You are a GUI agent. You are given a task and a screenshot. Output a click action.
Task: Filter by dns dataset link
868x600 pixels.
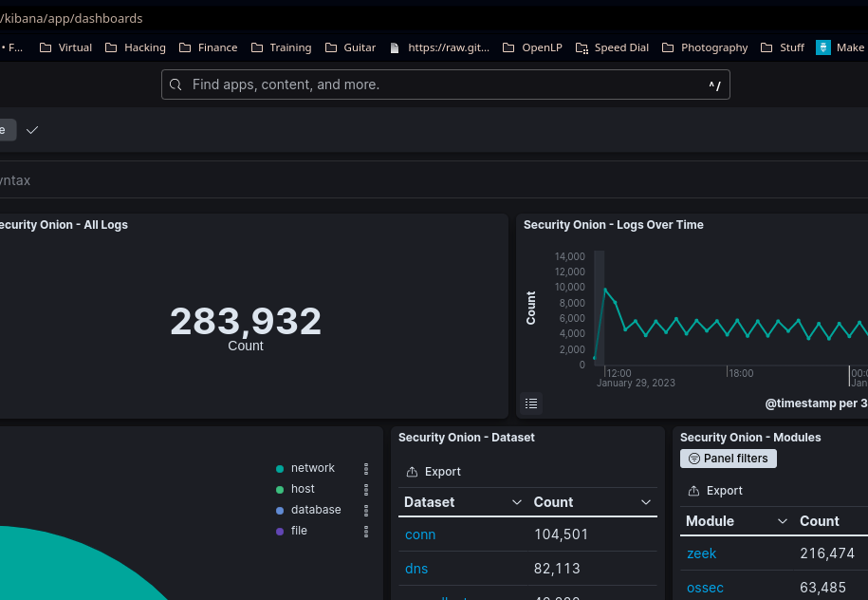[x=416, y=569]
